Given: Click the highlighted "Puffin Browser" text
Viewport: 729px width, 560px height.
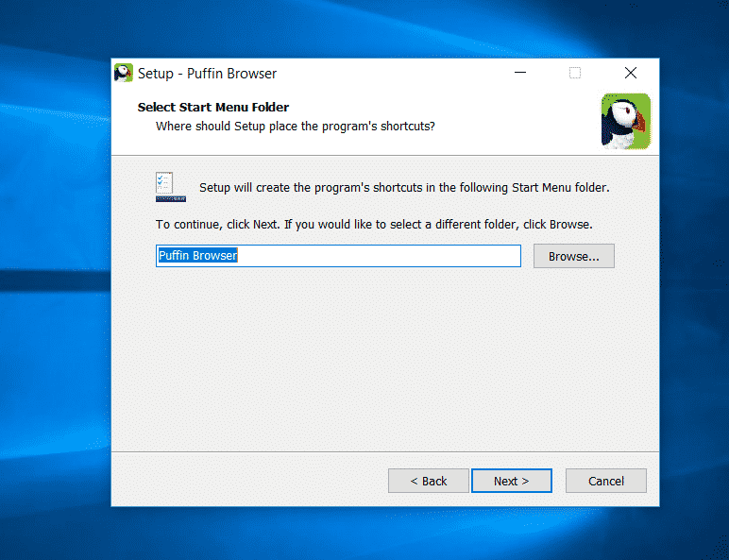Looking at the screenshot, I should pyautogui.click(x=197, y=256).
